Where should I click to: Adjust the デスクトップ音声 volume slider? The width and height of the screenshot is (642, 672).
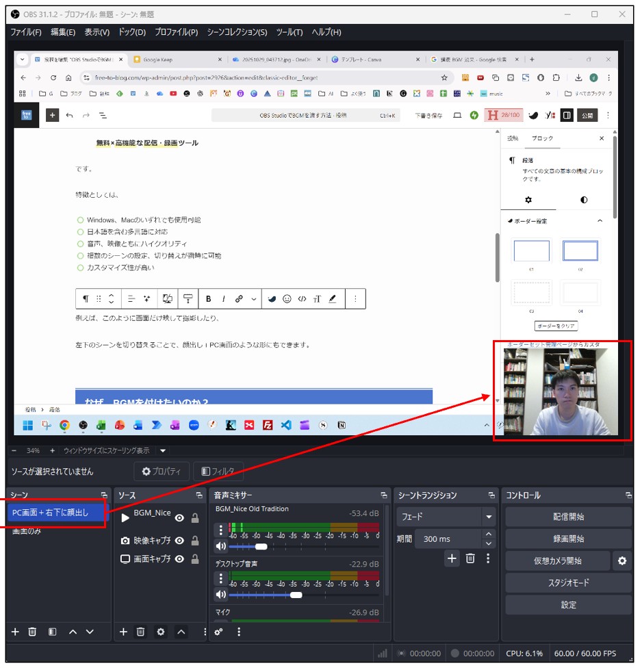(296, 595)
